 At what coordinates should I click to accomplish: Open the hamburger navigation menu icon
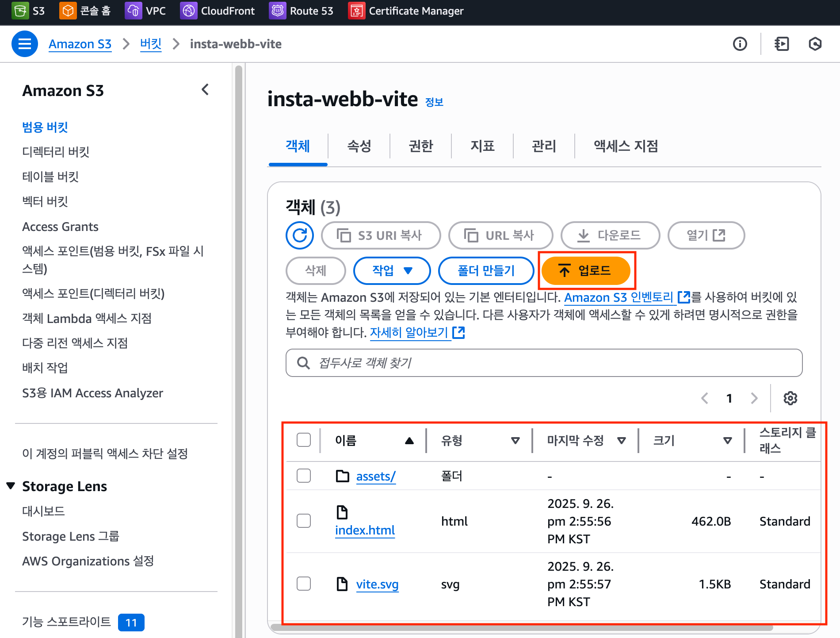(24, 44)
